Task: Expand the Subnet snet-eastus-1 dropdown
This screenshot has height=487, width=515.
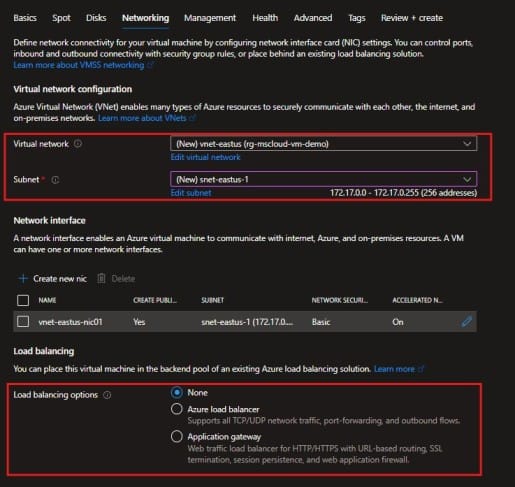Action: click(x=323, y=179)
